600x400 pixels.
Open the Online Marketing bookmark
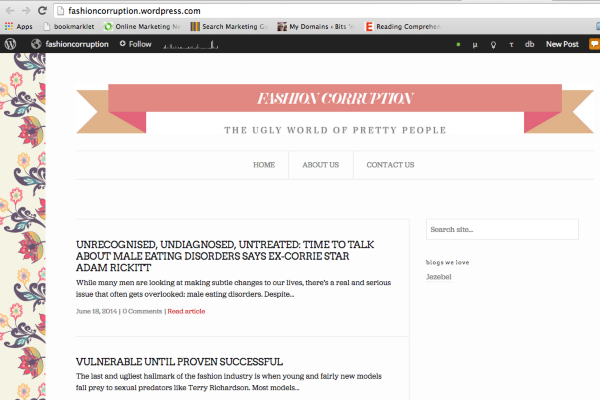pos(142,26)
